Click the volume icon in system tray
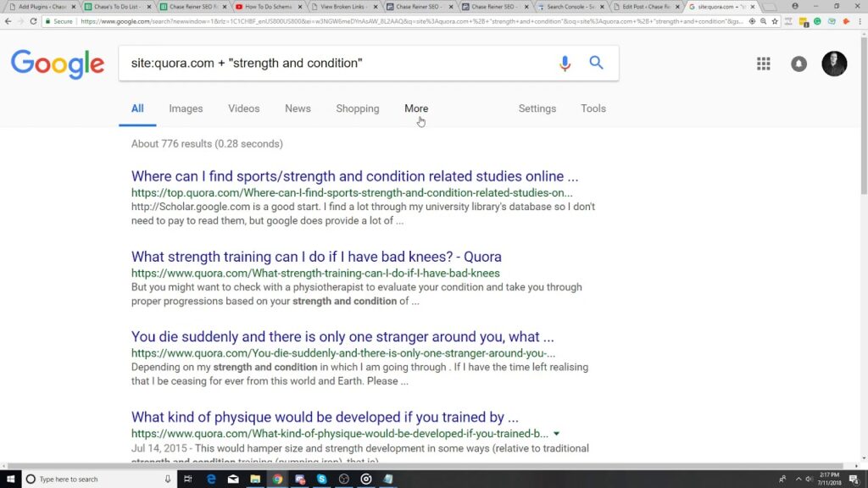This screenshot has width=868, height=488. (809, 480)
